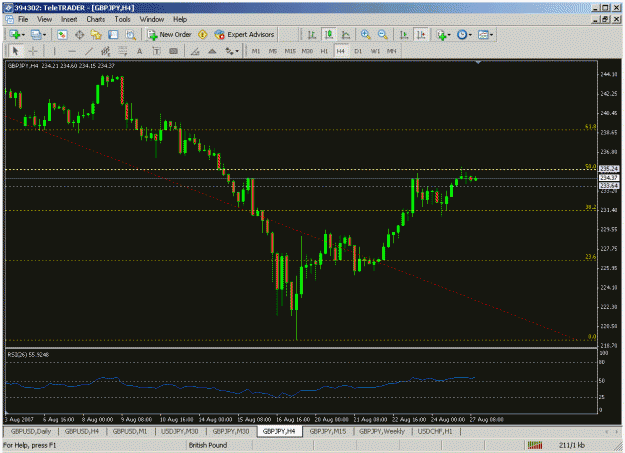Viewport: 625px width, 453px height.
Task: Click the arrows objects tool icon
Action: click(x=229, y=51)
